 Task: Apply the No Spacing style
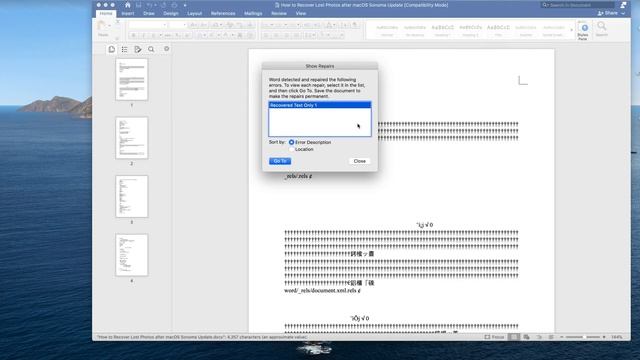coord(415,31)
